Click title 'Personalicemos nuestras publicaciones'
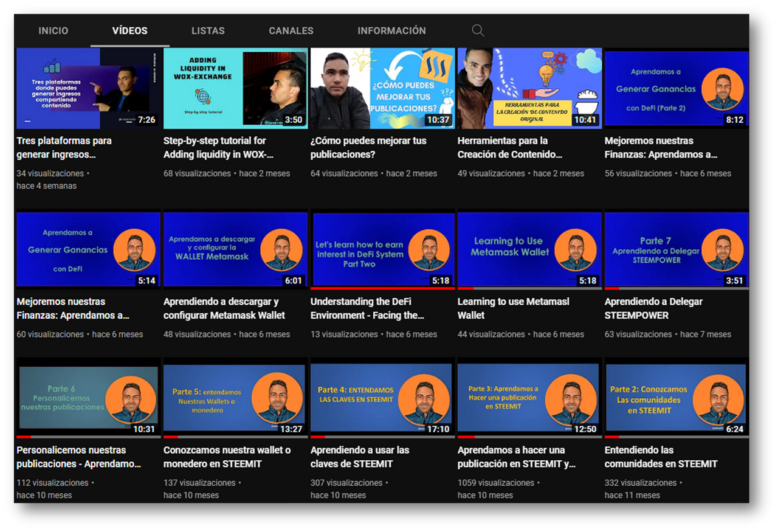 (x=79, y=457)
